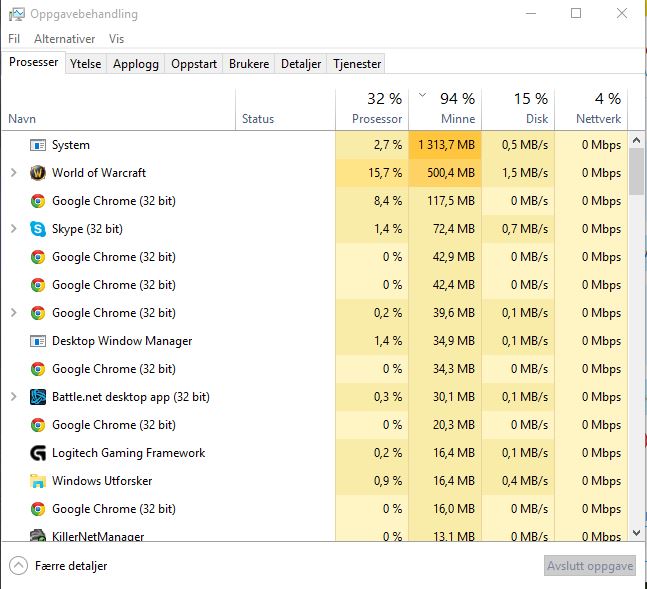647x589 pixels.
Task: Select the KillerNetManager row name
Action: pyautogui.click(x=98, y=536)
